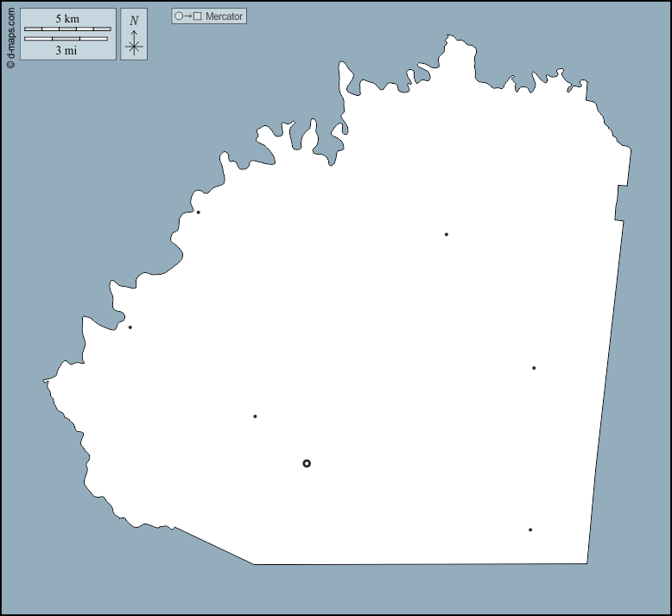Click the north arrow compass icon
Screen dimensions: 672x616
[x=133, y=35]
